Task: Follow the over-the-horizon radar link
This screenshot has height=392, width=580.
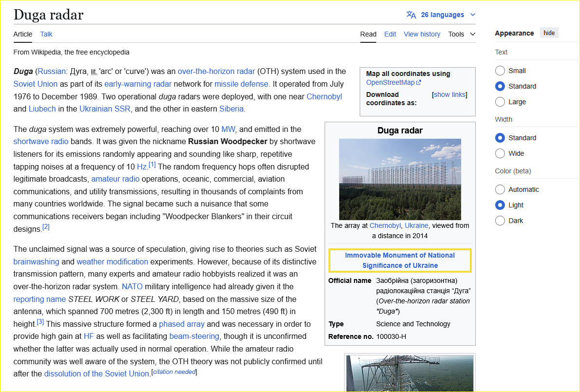Action: (x=216, y=71)
